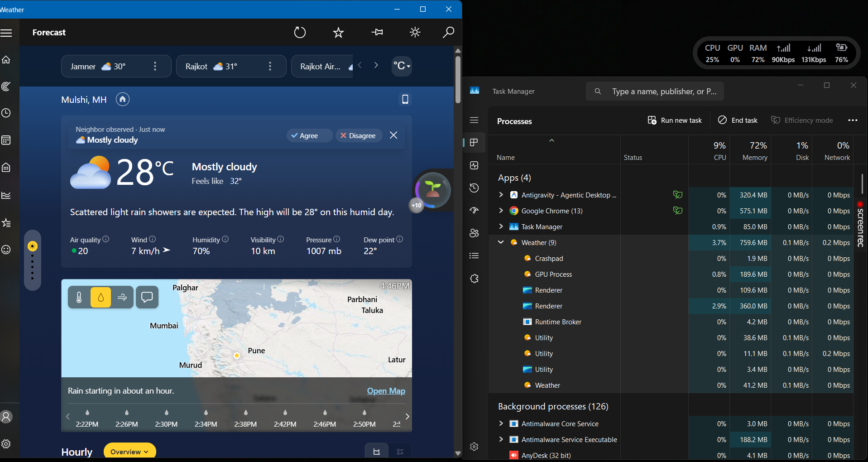Screen dimensions: 868x462
Task: Go to Weather Home in the sidebar
Action: coord(6,59)
